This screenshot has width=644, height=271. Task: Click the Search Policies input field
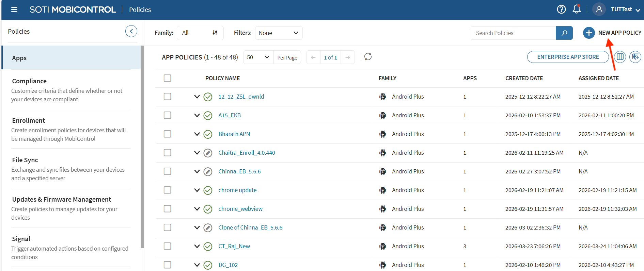point(513,33)
